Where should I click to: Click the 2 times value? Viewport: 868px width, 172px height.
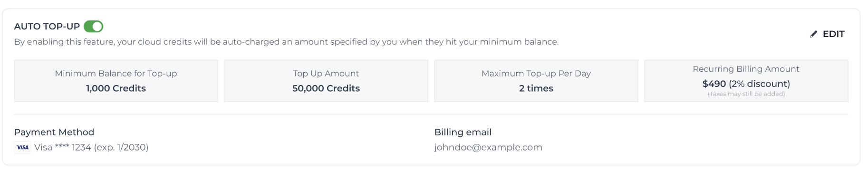pyautogui.click(x=536, y=88)
